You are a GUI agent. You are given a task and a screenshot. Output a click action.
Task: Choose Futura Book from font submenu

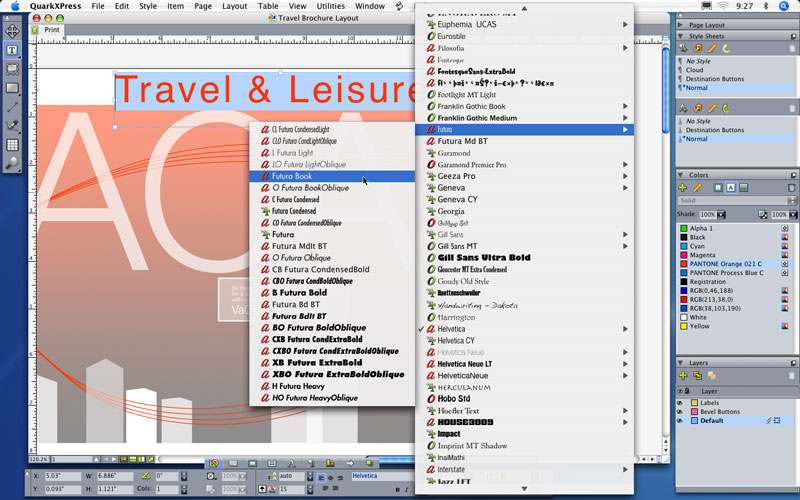point(332,176)
